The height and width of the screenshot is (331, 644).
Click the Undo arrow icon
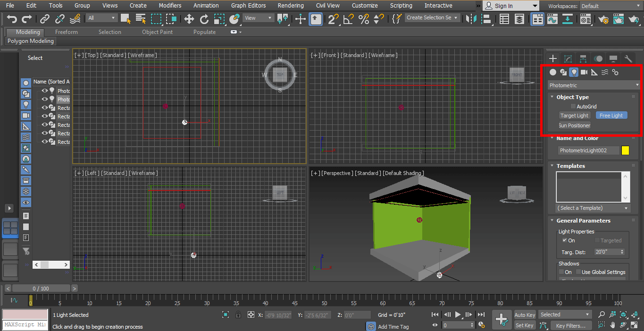12,19
